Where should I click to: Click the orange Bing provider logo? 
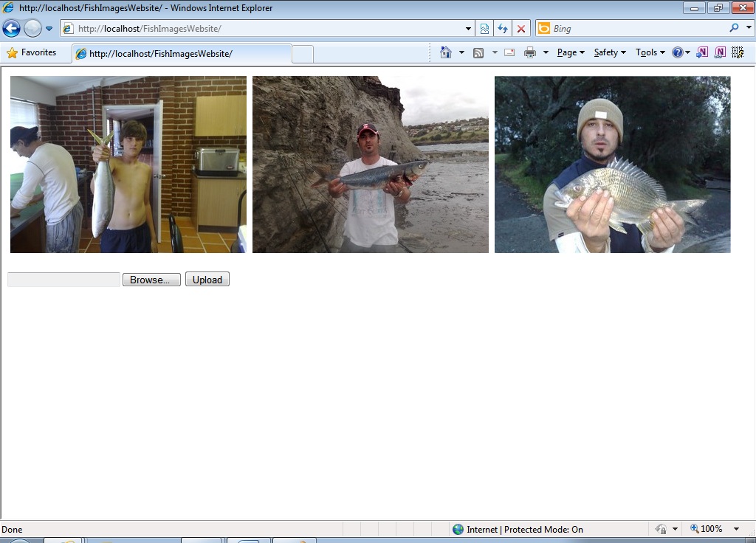[x=544, y=29]
